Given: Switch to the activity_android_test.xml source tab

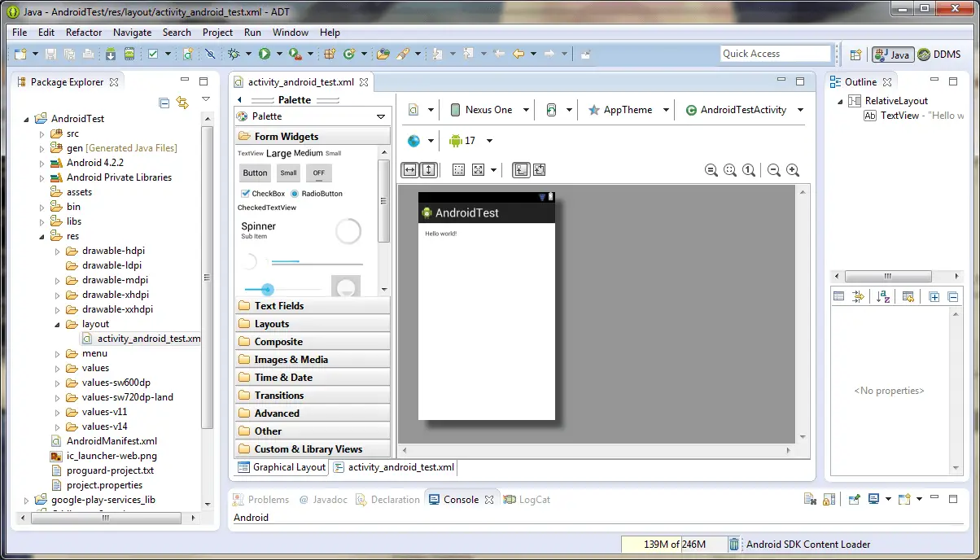Looking at the screenshot, I should point(394,467).
